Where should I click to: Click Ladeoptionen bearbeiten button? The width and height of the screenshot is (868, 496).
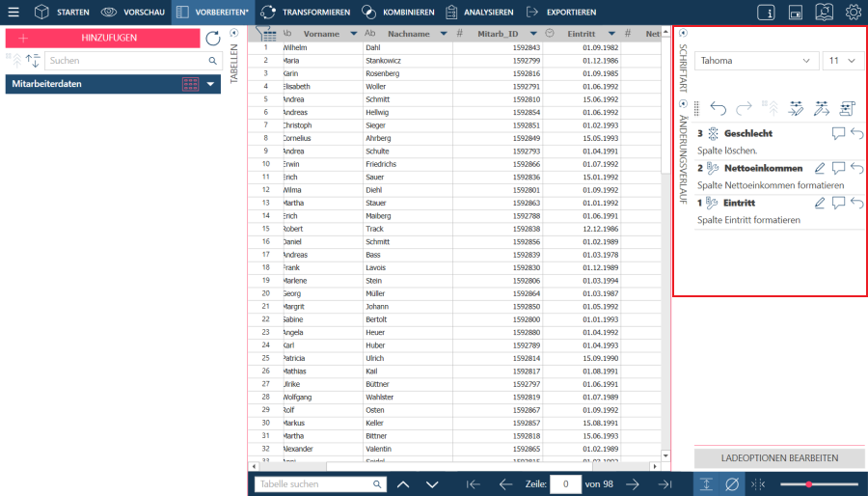click(779, 458)
